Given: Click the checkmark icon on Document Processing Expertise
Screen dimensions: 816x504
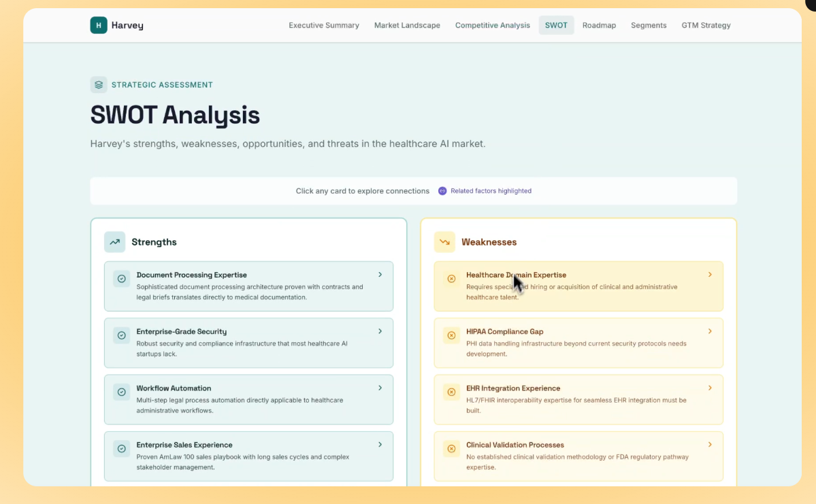Looking at the screenshot, I should [x=122, y=279].
